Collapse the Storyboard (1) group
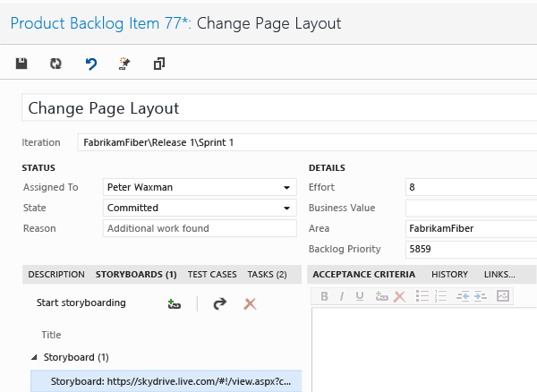This screenshot has width=537, height=392. pos(34,357)
